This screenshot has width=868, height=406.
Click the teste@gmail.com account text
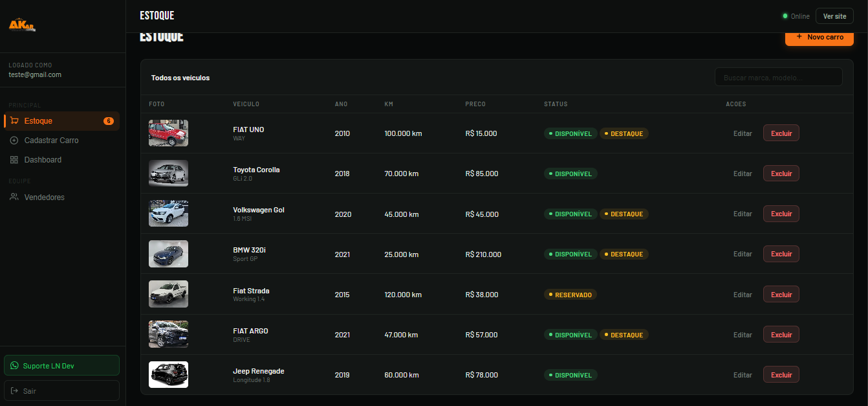(x=35, y=74)
